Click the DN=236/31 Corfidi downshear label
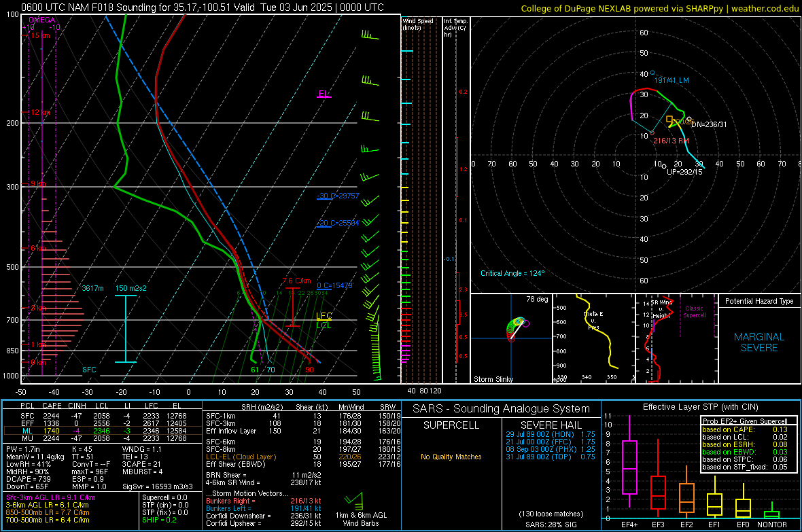The height and width of the screenshot is (532, 802). [709, 124]
